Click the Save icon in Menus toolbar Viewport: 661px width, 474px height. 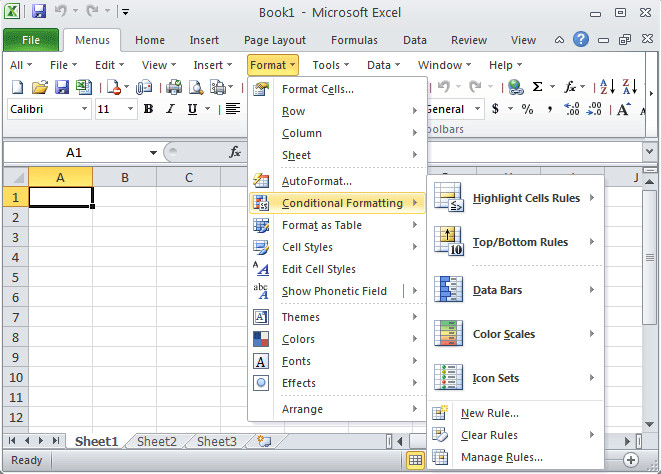coord(62,87)
